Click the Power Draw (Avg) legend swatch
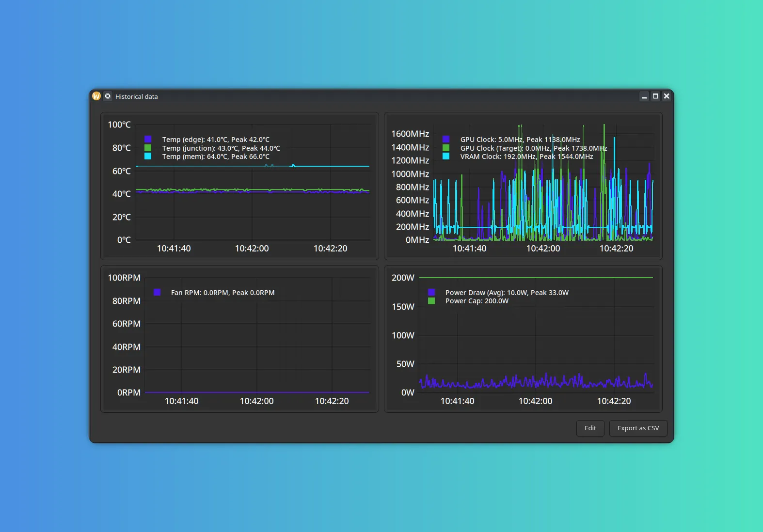The width and height of the screenshot is (763, 532). pos(431,292)
